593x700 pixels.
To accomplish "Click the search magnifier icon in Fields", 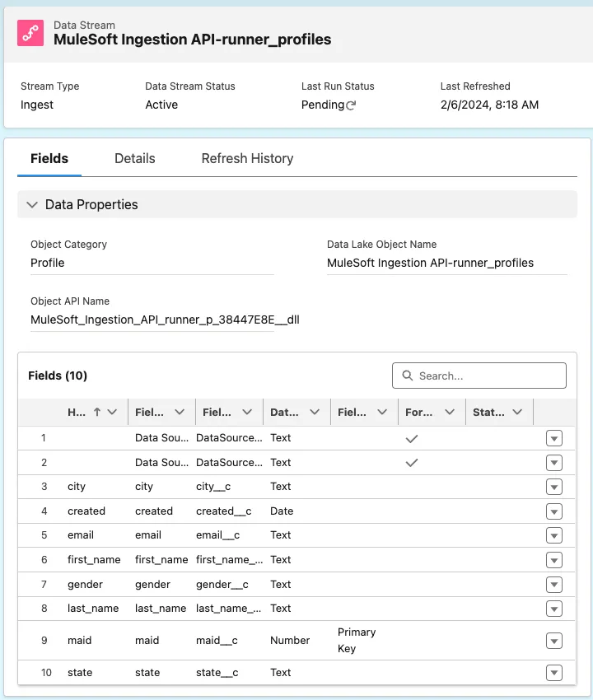I will (x=407, y=376).
